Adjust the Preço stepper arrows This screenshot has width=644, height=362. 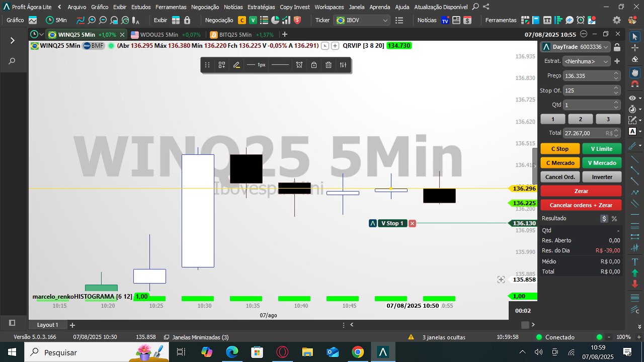pos(616,76)
